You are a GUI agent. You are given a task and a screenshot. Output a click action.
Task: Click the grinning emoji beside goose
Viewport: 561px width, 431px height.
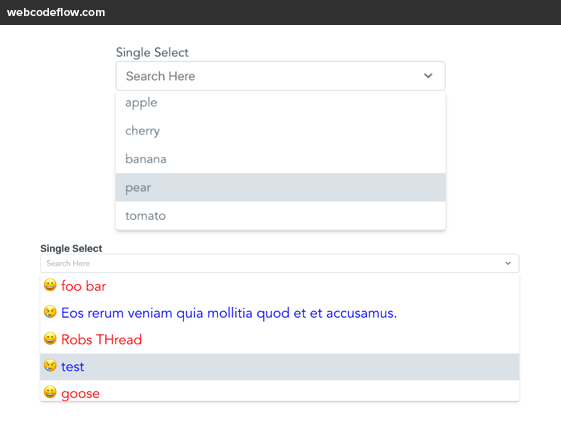[50, 392]
